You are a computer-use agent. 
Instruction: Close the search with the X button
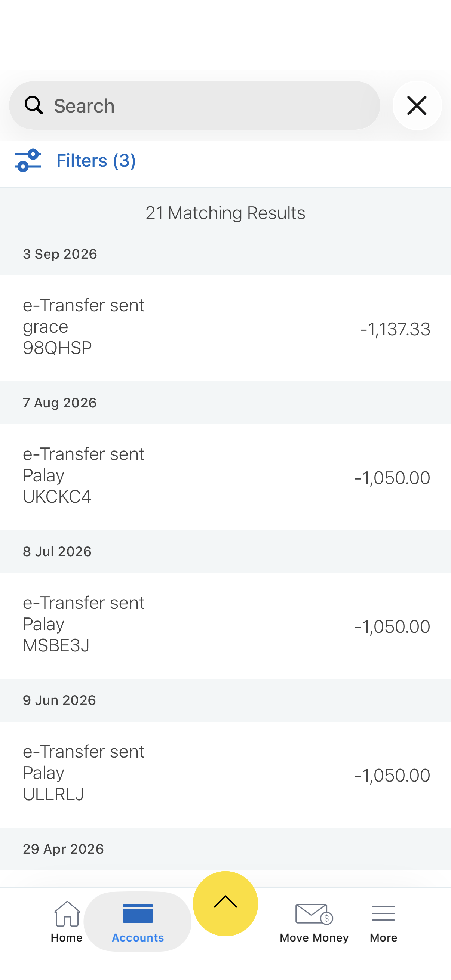click(x=417, y=105)
